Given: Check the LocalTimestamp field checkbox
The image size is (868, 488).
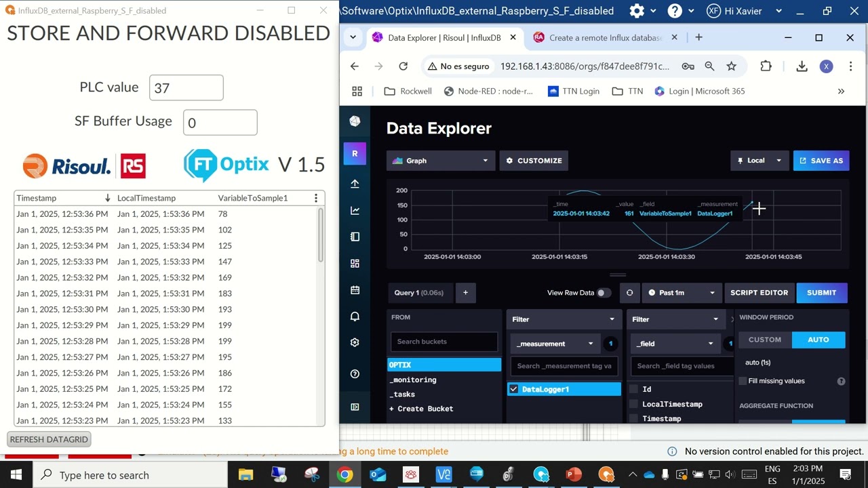Looking at the screenshot, I should [633, 404].
